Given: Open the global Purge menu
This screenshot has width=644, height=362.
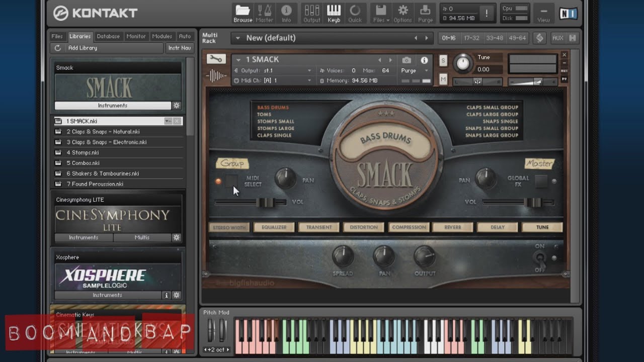Looking at the screenshot, I should [x=425, y=14].
